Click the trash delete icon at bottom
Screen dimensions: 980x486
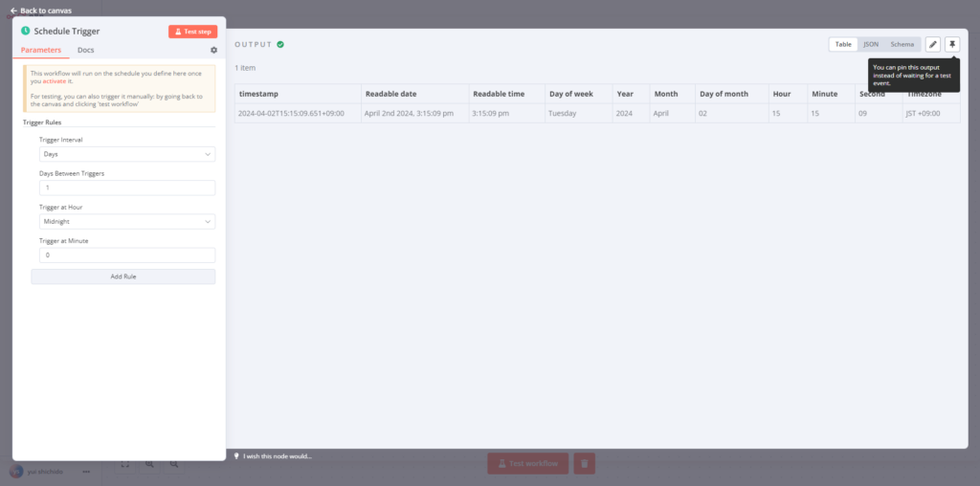click(584, 463)
